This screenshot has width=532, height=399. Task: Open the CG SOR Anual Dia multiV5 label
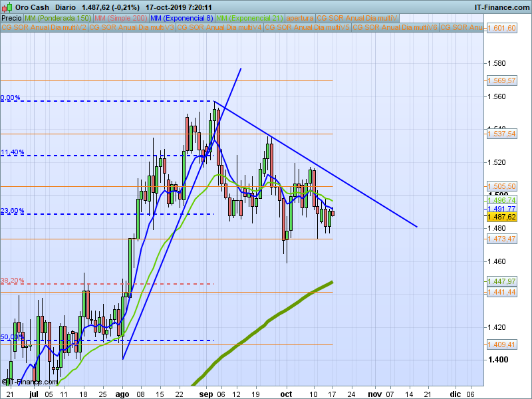click(307, 27)
